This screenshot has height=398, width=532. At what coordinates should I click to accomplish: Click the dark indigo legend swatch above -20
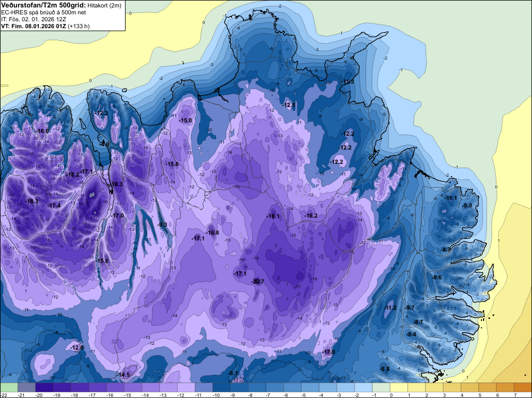(x=44, y=387)
